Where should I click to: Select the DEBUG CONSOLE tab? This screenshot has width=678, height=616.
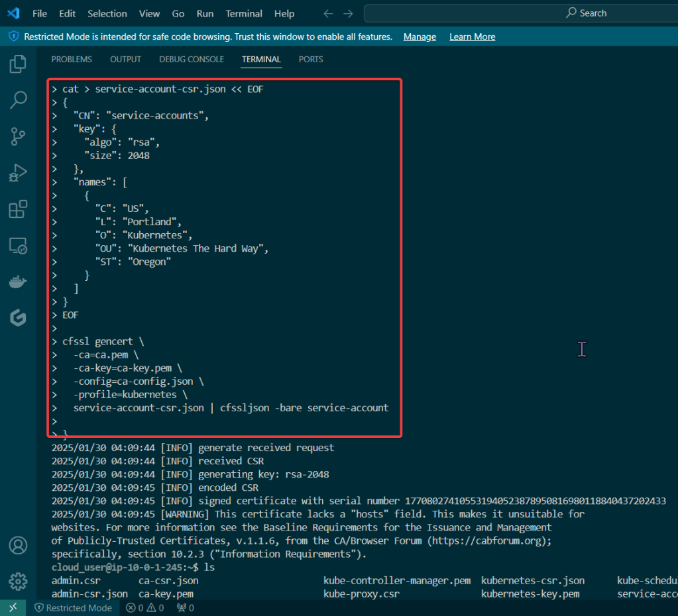coord(192,60)
